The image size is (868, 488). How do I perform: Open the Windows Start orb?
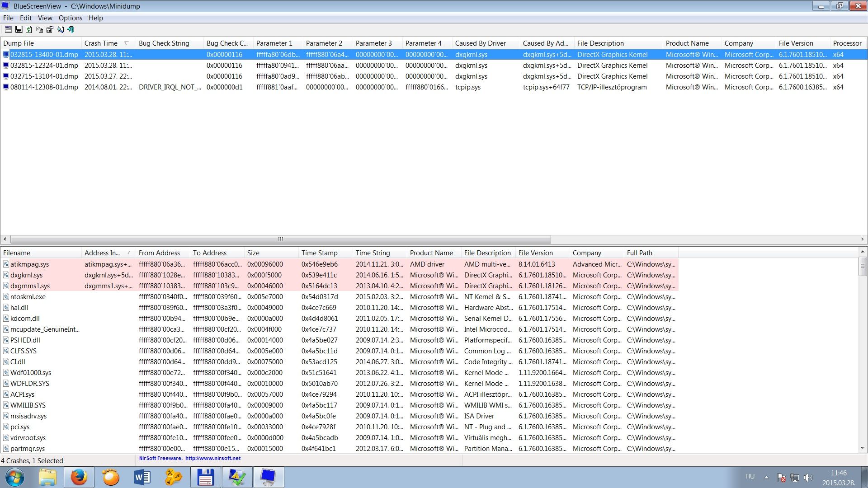point(15,477)
